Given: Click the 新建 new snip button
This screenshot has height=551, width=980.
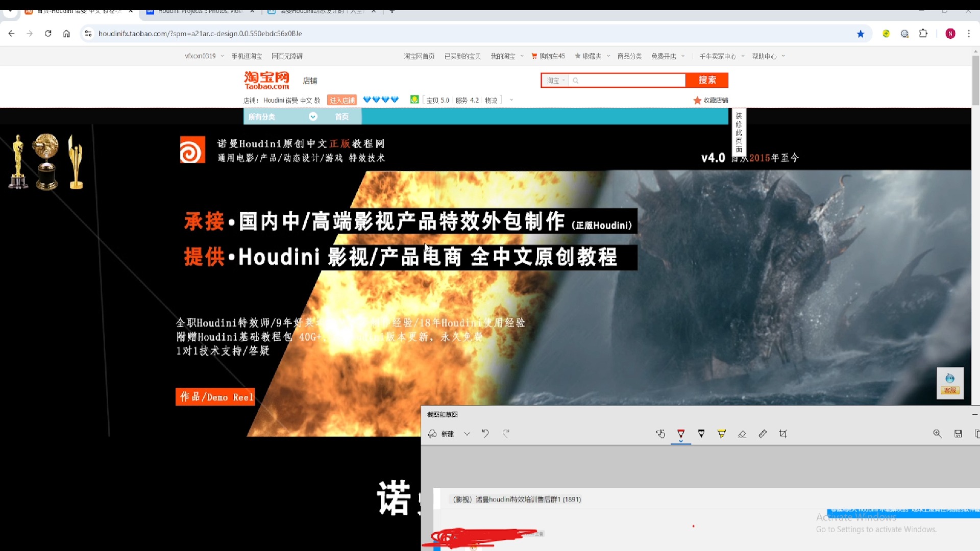Looking at the screenshot, I should click(x=441, y=434).
